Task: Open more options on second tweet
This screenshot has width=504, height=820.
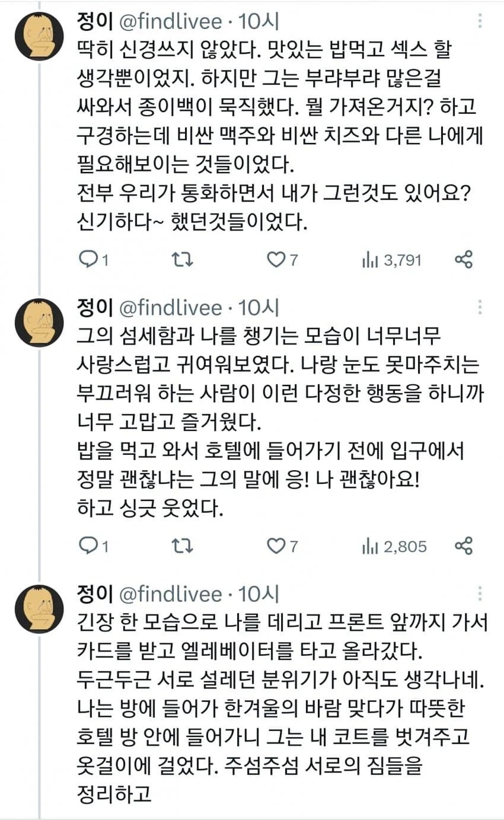Action: tap(479, 308)
